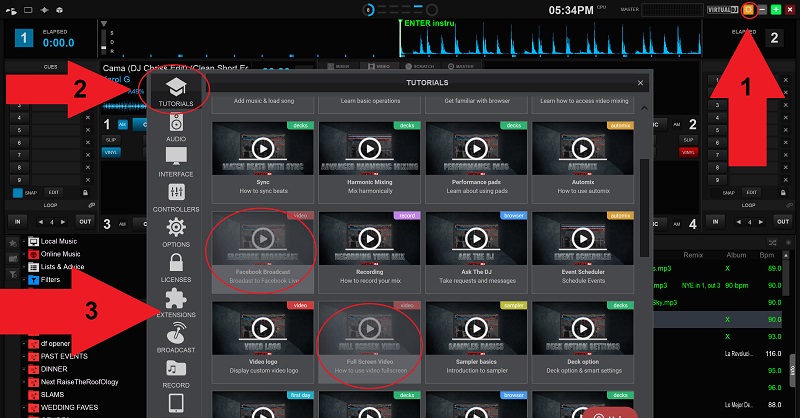This screenshot has height=418, width=800.
Task: Sort track list by Bpm column
Action: click(767, 255)
